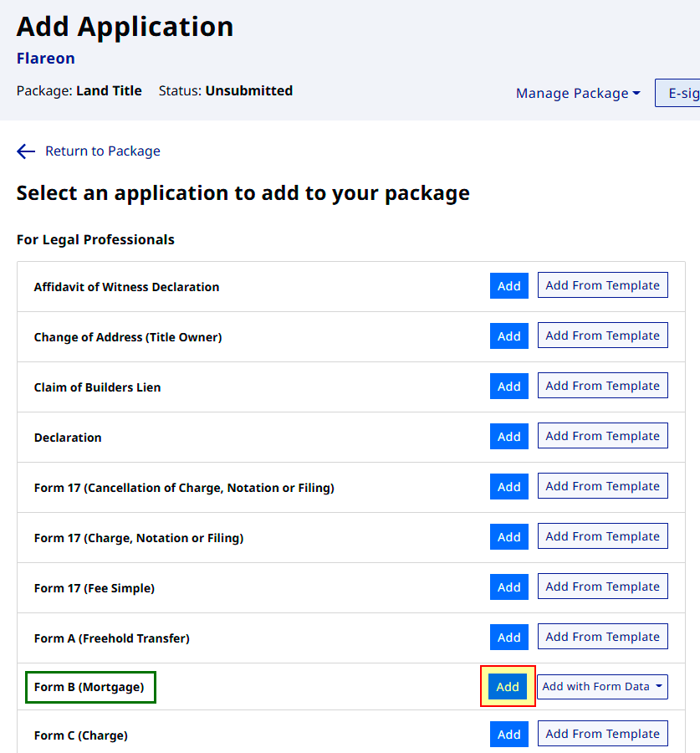The image size is (700, 753).
Task: Select the Form C (Charge) row label
Action: 80,735
